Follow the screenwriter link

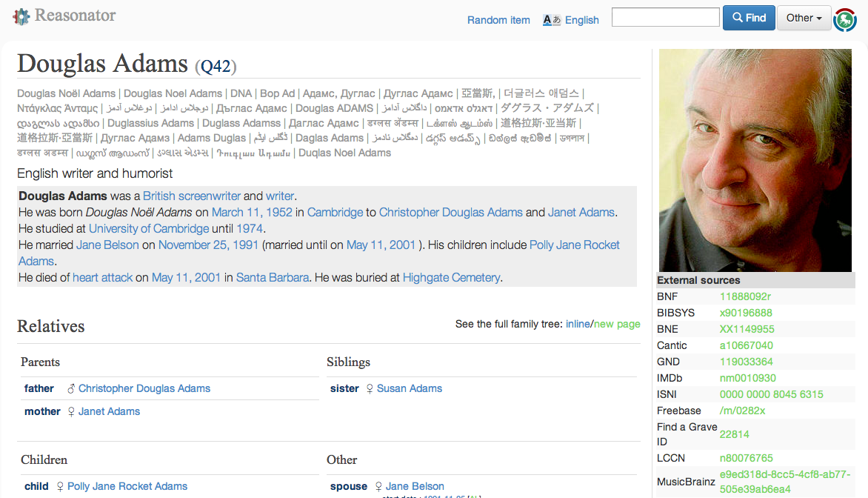[x=210, y=196]
